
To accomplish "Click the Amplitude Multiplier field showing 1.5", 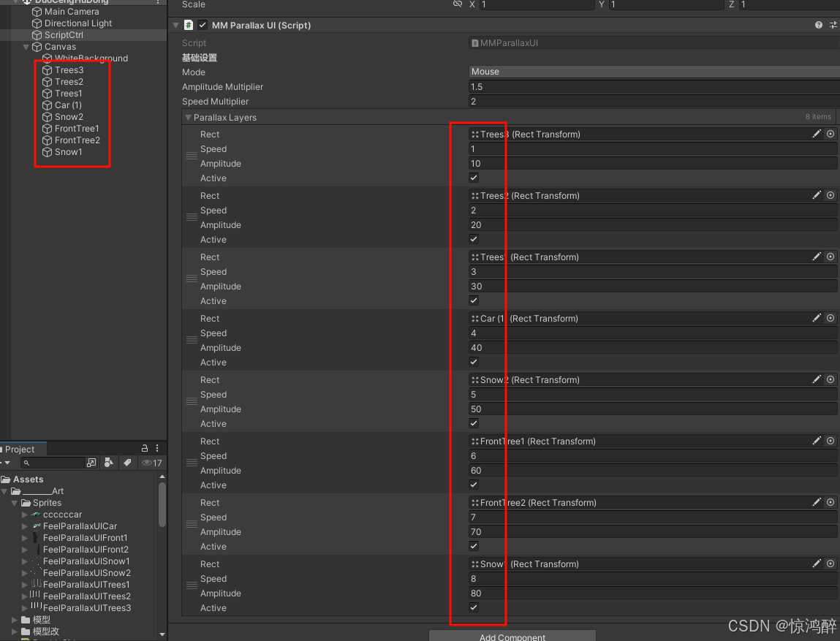I will pyautogui.click(x=654, y=87).
